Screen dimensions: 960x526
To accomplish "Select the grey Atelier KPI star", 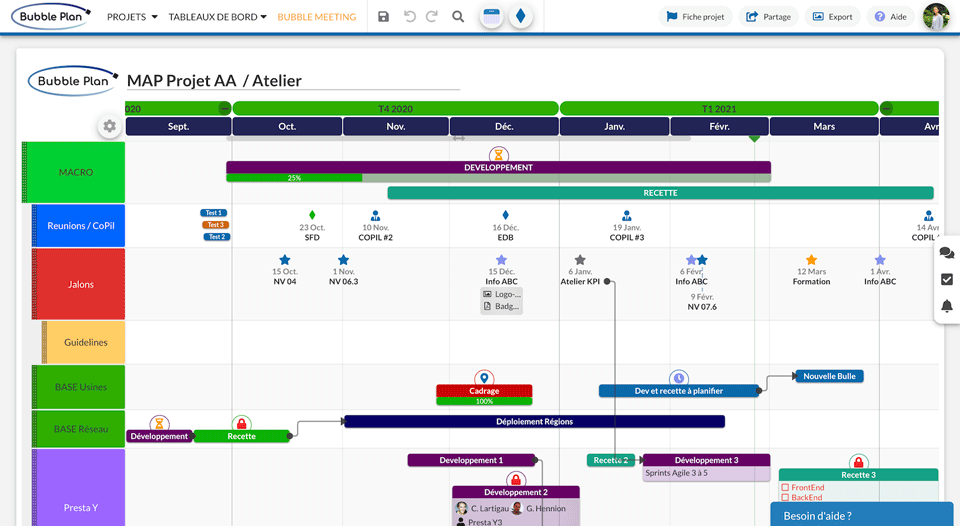I will click(x=580, y=260).
